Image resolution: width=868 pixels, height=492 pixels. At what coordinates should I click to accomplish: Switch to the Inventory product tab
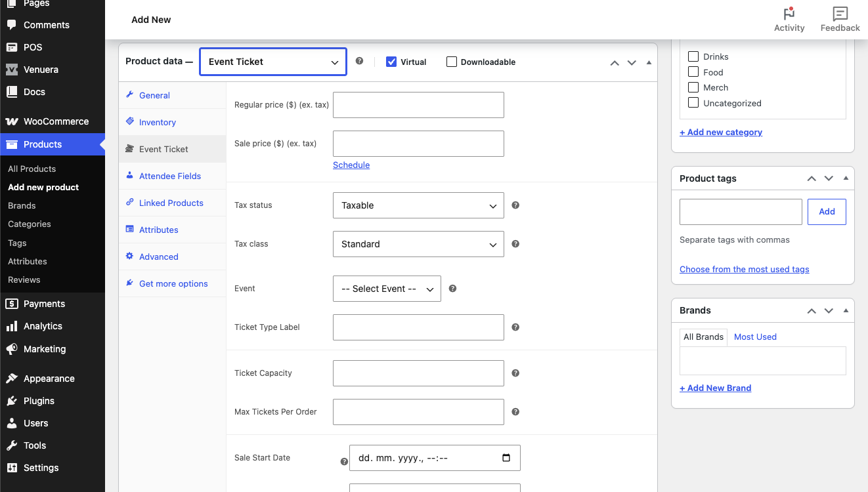[172, 122]
